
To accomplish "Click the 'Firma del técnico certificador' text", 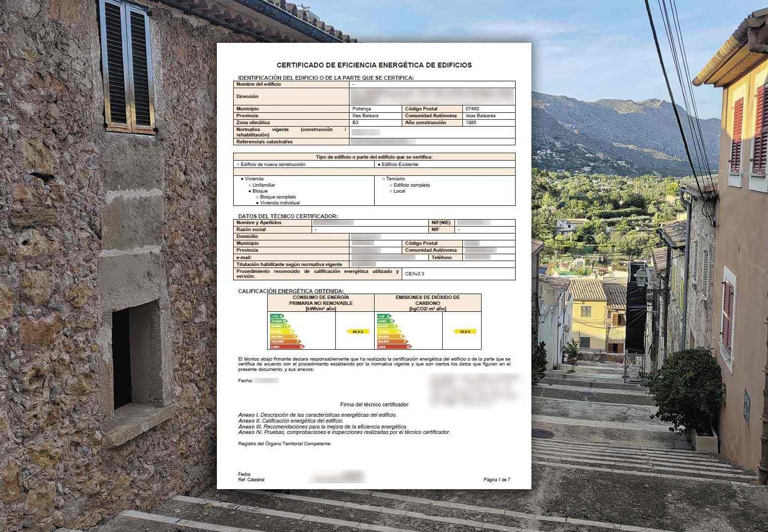I will point(374,404).
